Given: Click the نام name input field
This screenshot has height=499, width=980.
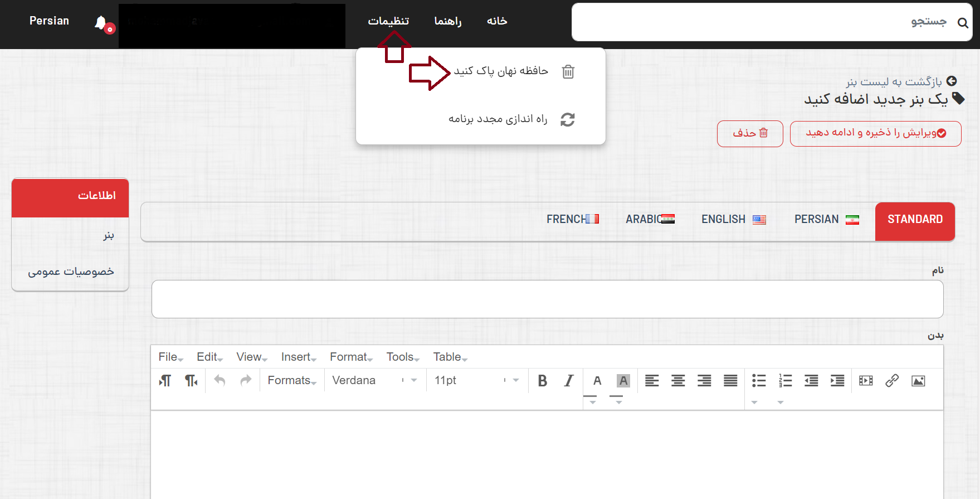Looking at the screenshot, I should coord(547,299).
